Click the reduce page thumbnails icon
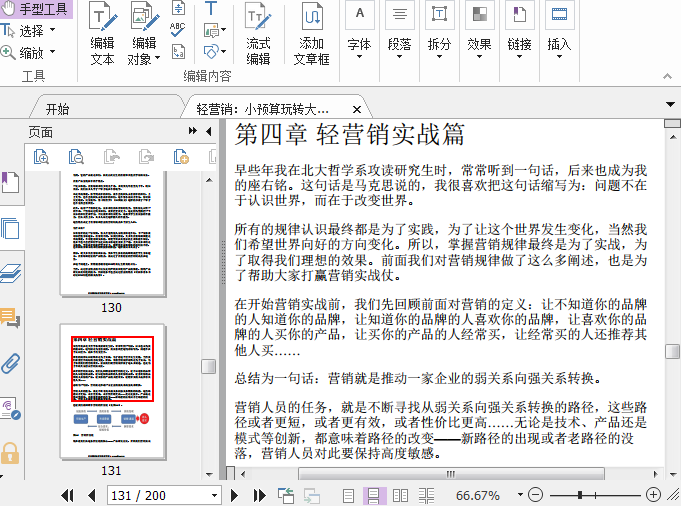Screen dimensions: 681x506 point(76,157)
